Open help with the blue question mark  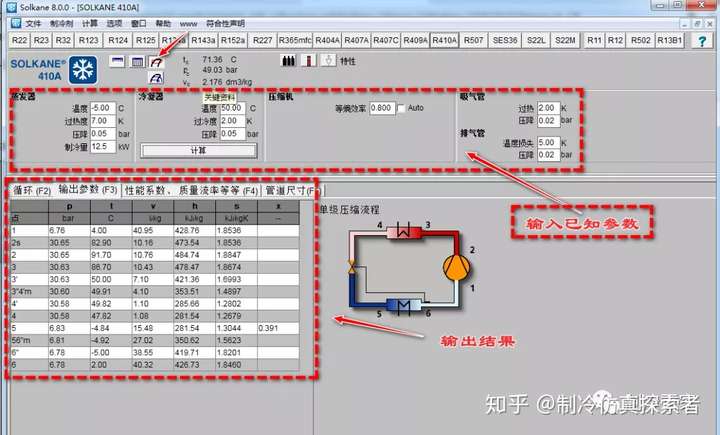702,41
